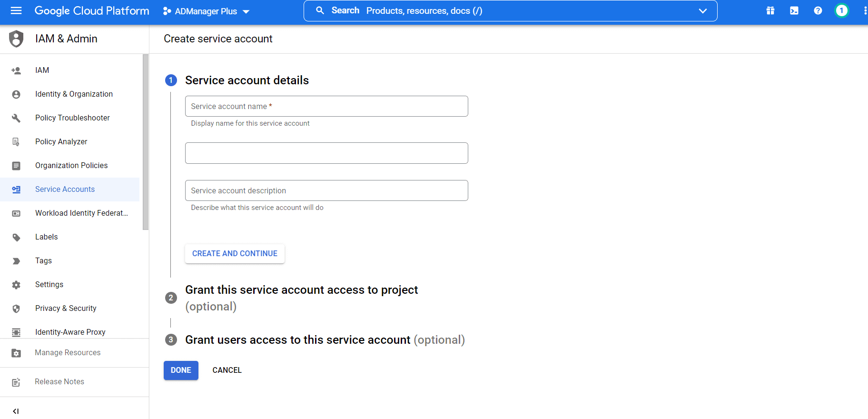This screenshot has height=419, width=868.
Task: Click the Labels tag icon
Action: [16, 237]
